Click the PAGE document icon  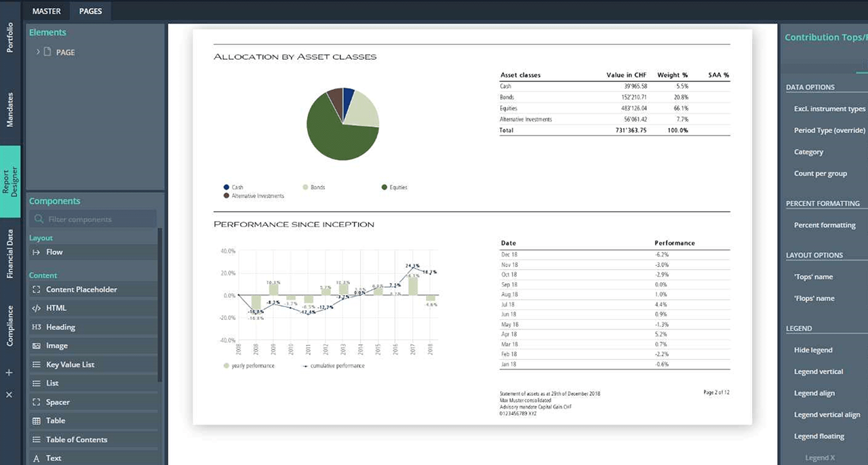47,52
